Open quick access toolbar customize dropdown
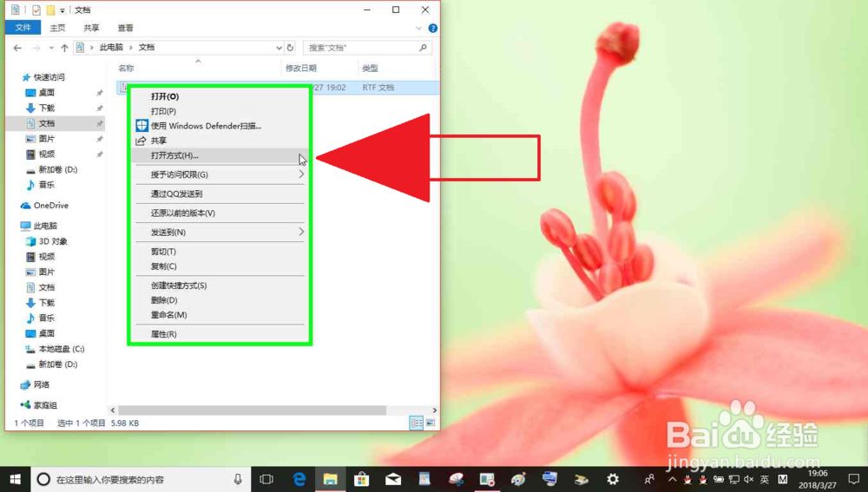 [x=62, y=10]
